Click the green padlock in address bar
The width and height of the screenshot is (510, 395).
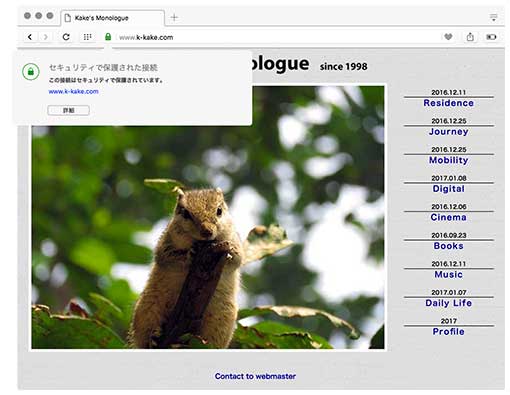pos(108,37)
